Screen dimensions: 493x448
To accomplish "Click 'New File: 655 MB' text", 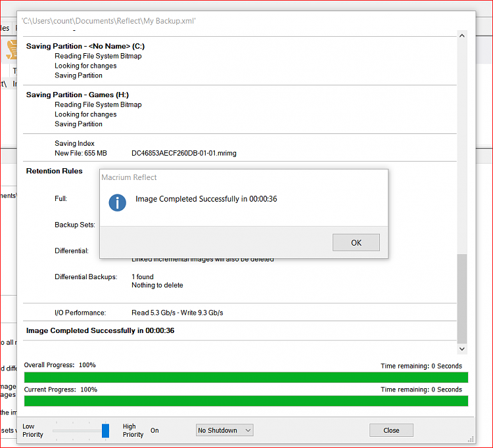I will [81, 153].
